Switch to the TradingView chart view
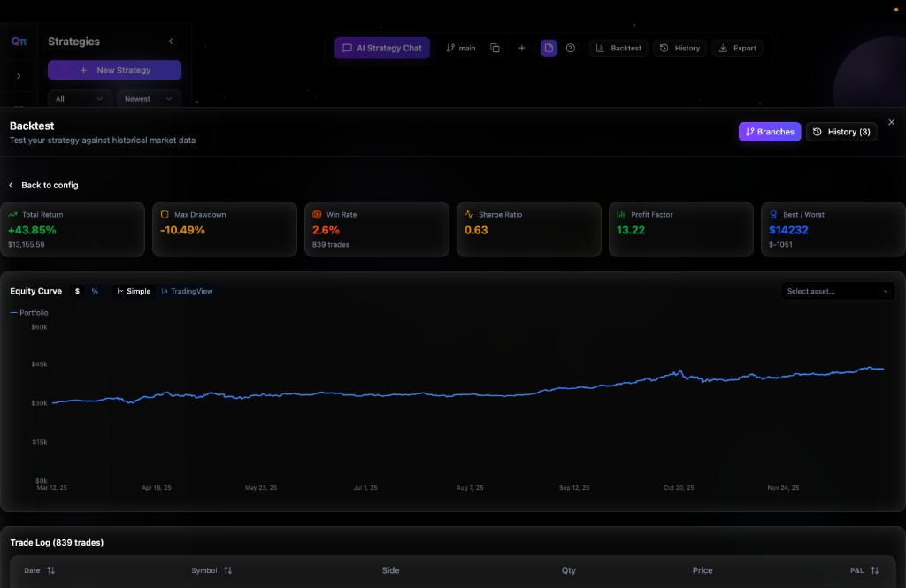The image size is (906, 588). pos(187,291)
